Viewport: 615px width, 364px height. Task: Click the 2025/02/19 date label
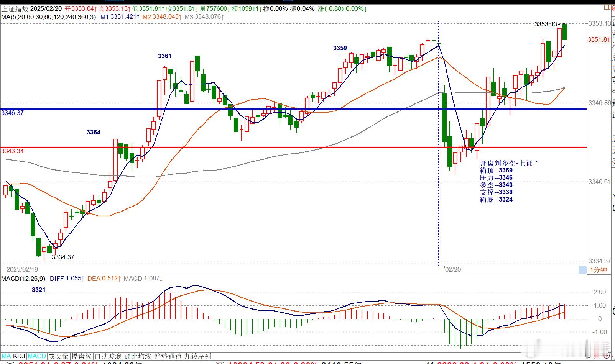point(22,269)
